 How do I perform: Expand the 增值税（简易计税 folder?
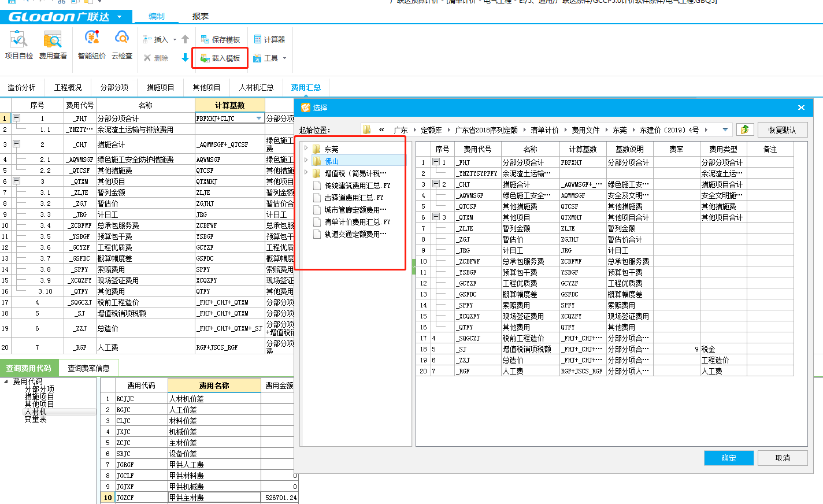tap(306, 173)
